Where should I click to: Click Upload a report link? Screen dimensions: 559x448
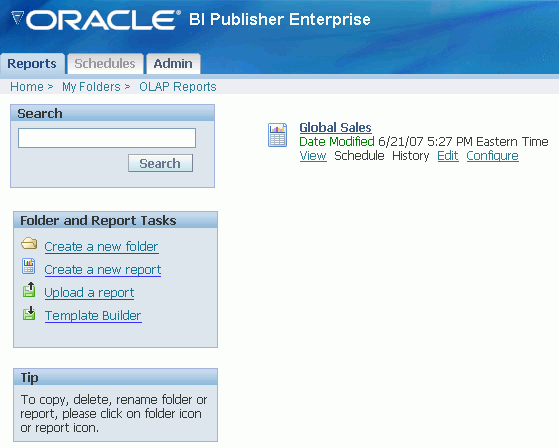pyautogui.click(x=89, y=293)
